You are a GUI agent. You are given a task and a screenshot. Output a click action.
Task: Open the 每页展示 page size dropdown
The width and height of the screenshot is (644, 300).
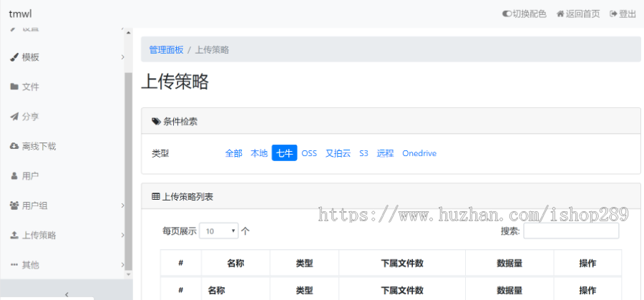219,231
